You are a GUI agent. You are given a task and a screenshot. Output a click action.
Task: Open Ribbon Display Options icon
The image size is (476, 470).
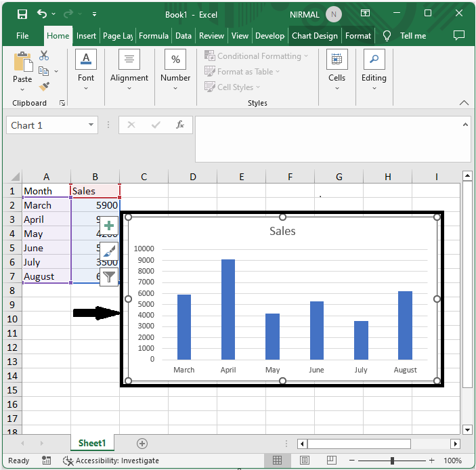coord(365,13)
